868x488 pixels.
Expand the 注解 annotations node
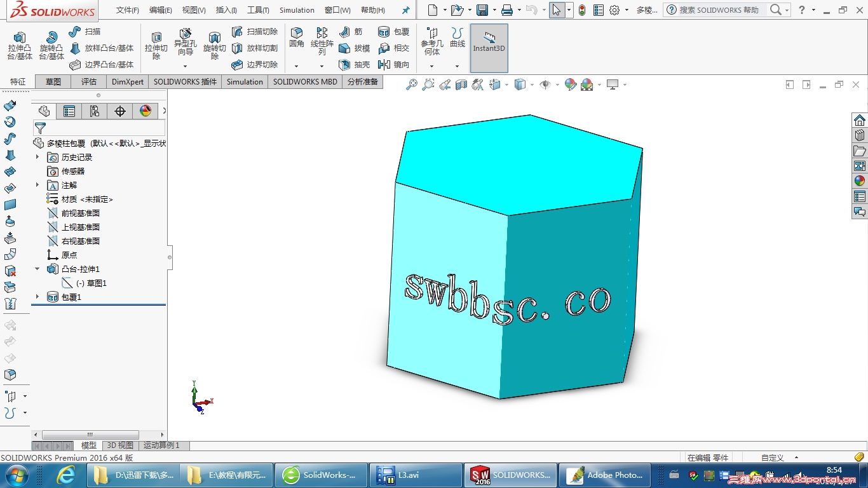37,185
